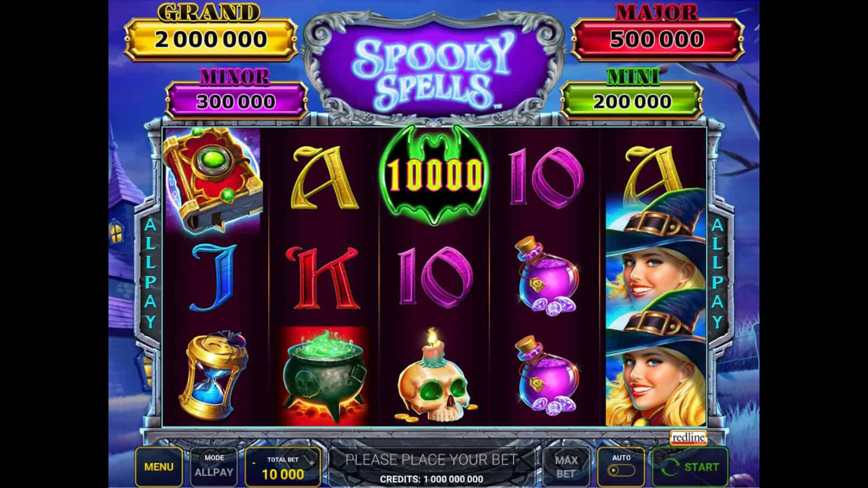
Task: Start the spin with START
Action: pos(690,467)
